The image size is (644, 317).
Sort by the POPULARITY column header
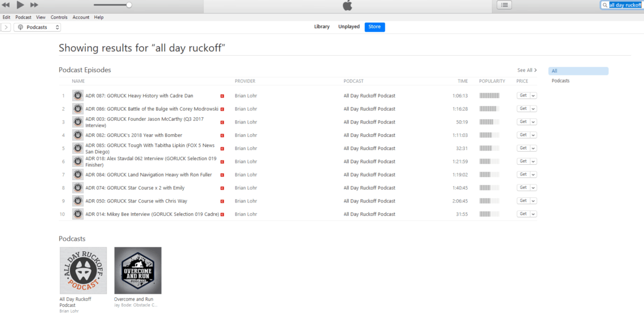492,81
